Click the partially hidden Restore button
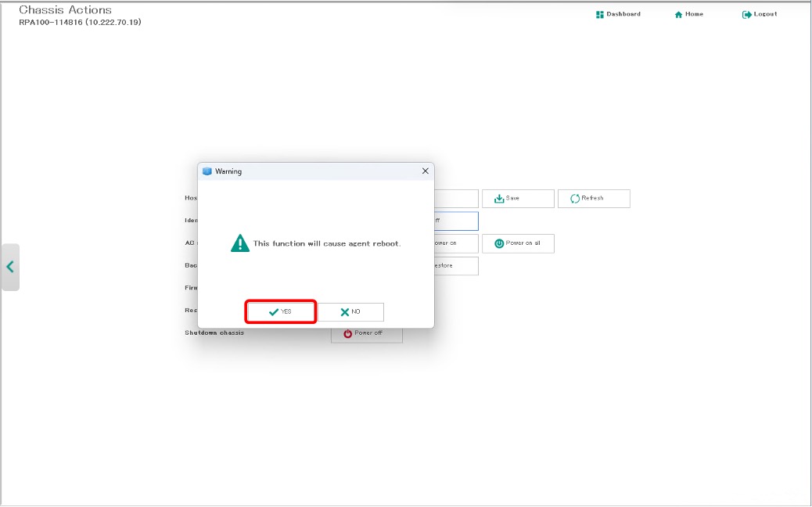Screen dimensions: 812x507 455,266
